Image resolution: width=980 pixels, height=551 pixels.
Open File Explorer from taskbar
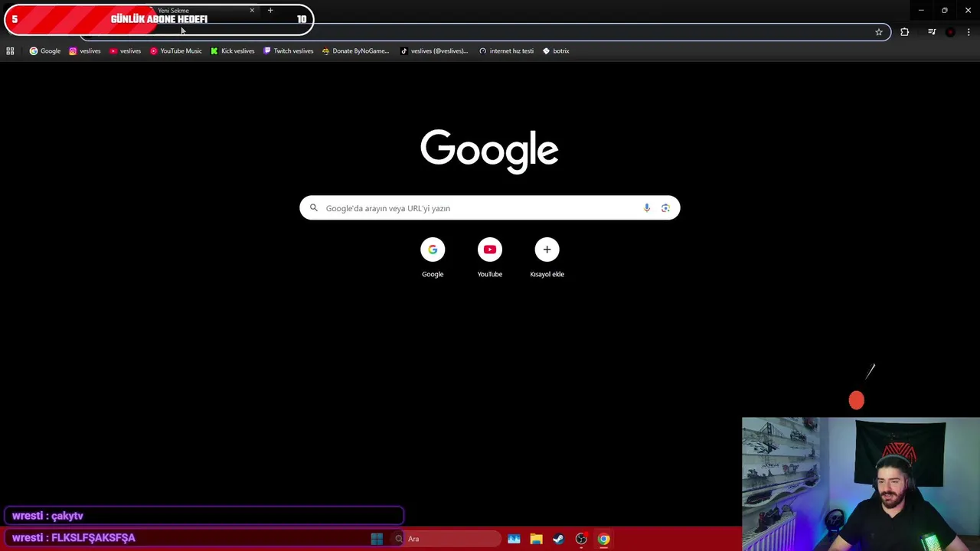tap(536, 539)
